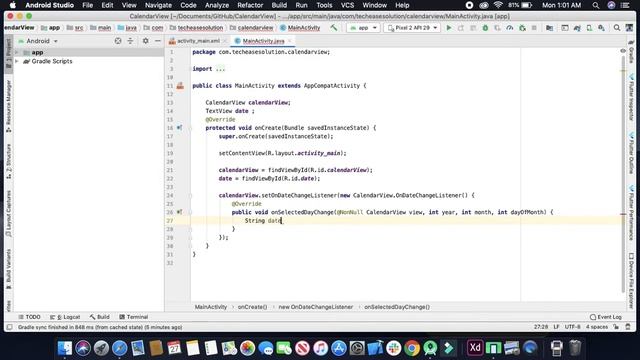The width and height of the screenshot is (640, 360).
Task: Open Calendar app in the Dock
Action: point(174,348)
